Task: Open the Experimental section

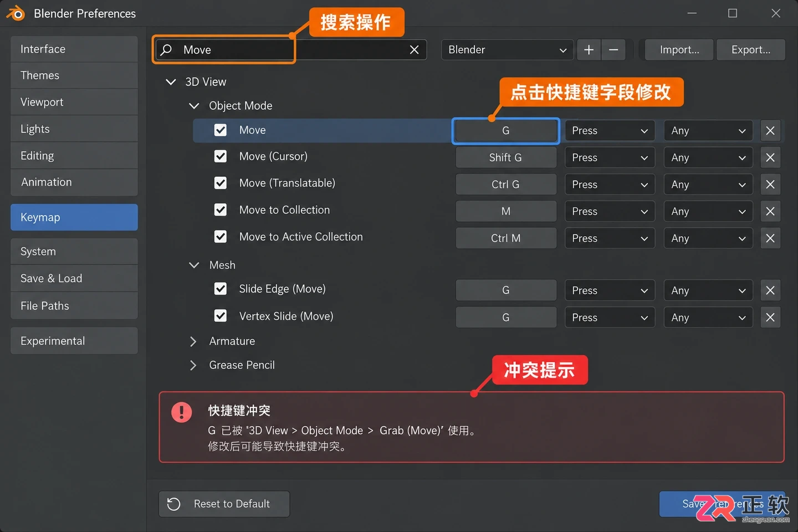Action: point(74,341)
